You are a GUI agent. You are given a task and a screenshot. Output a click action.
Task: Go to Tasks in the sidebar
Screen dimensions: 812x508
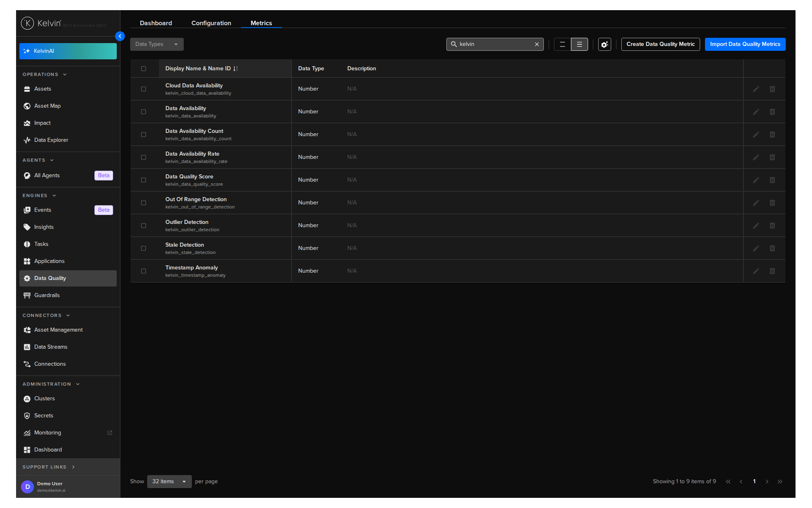[68, 244]
